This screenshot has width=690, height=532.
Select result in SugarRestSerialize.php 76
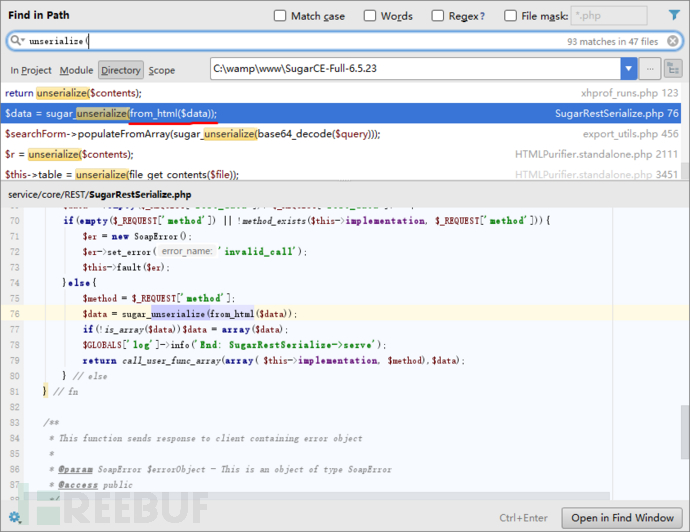[341, 114]
